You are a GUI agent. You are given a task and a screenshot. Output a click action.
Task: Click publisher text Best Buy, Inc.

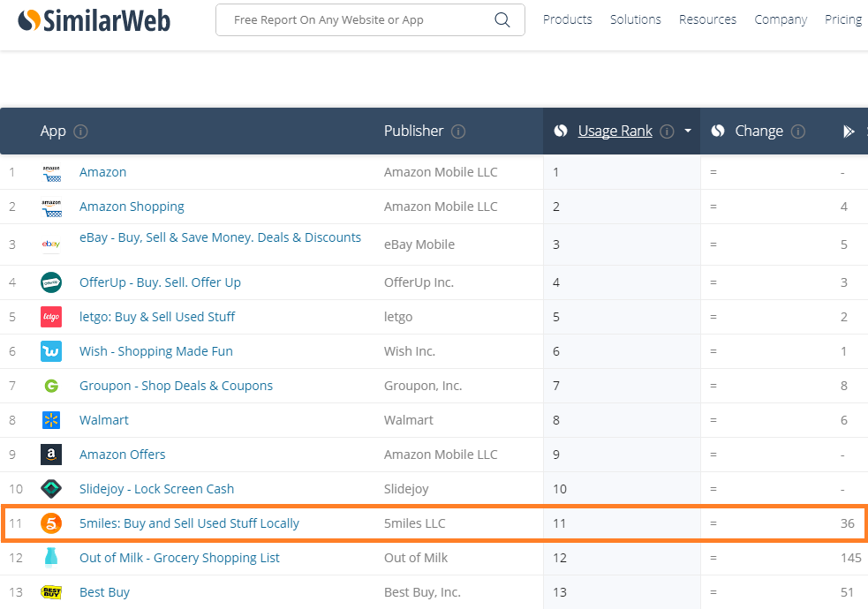click(422, 592)
